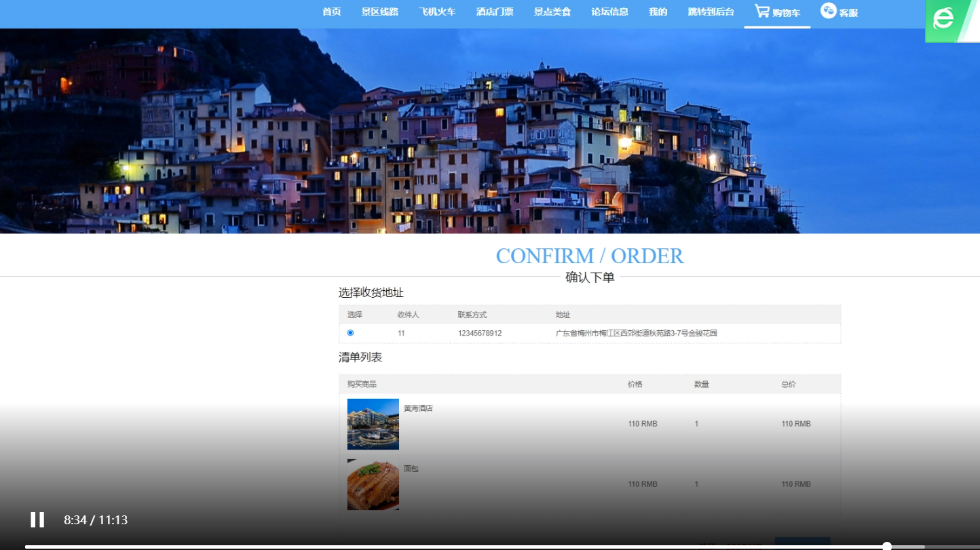Click the 地址 column header

(563, 315)
